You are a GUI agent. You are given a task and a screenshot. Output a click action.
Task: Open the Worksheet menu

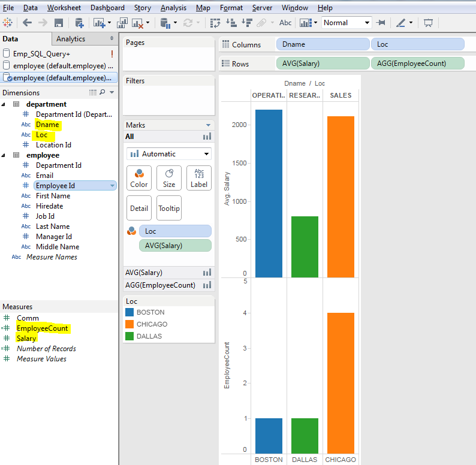tap(64, 8)
